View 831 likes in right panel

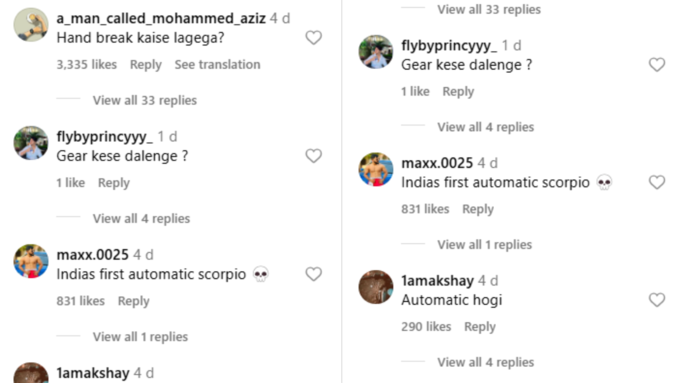click(425, 209)
